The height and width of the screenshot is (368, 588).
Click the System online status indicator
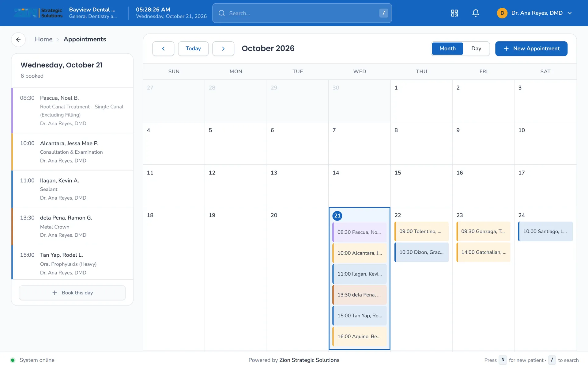32,360
